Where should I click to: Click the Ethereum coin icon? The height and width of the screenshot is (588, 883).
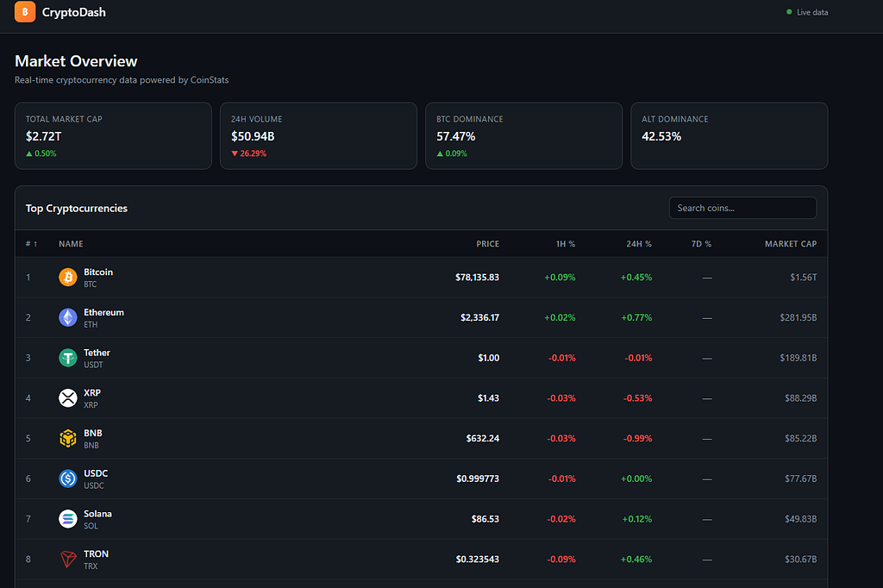pos(68,317)
